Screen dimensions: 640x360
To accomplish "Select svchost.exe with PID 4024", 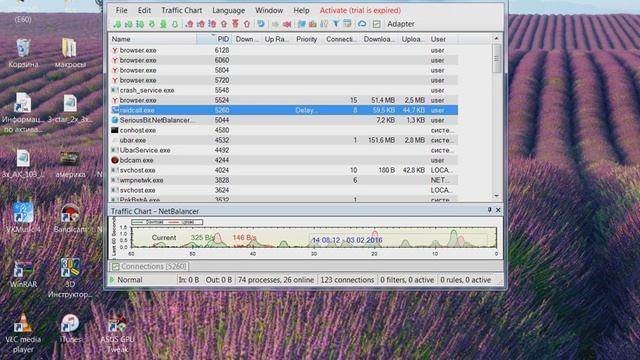I will (x=284, y=170).
